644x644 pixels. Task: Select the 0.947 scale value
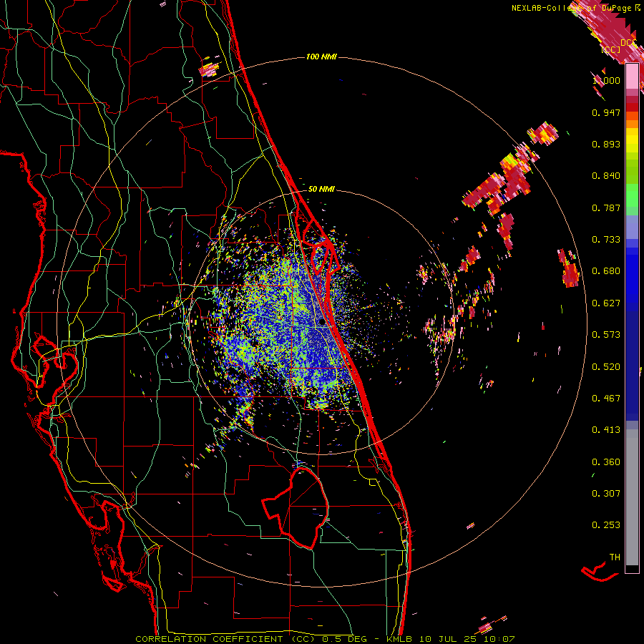(x=606, y=112)
